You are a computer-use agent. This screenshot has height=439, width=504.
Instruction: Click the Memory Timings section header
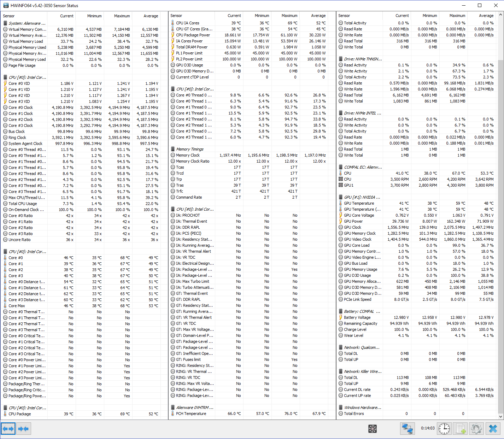click(190, 149)
